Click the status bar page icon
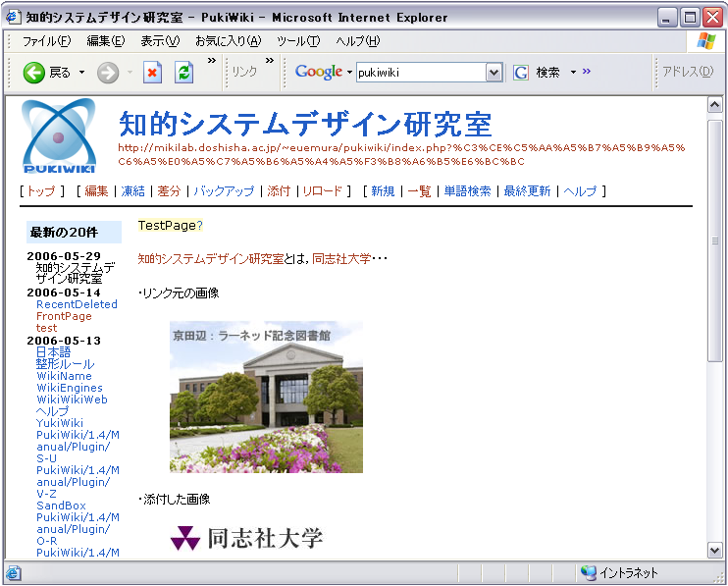 click(x=13, y=573)
